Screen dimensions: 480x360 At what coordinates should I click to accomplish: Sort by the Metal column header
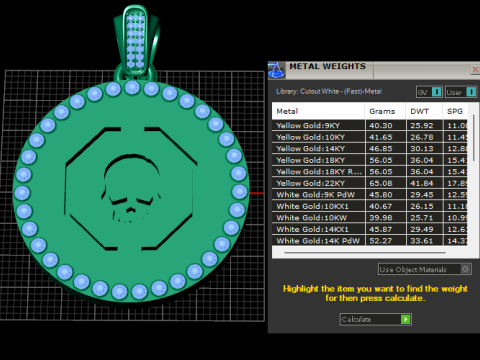pos(318,111)
